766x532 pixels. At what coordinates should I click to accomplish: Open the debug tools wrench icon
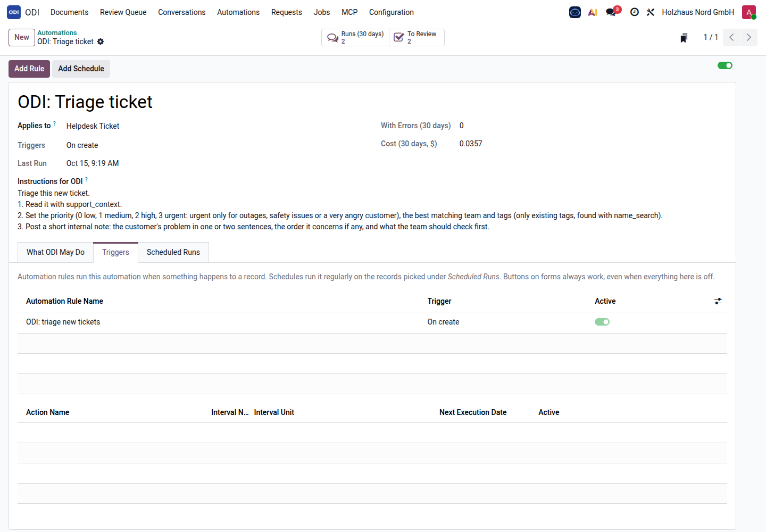click(650, 12)
